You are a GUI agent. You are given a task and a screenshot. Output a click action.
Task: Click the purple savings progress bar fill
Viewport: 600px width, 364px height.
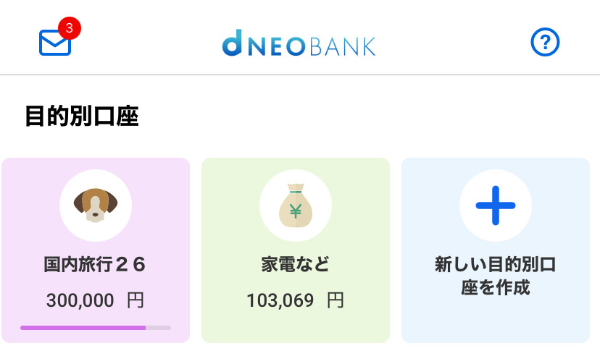[x=83, y=328]
